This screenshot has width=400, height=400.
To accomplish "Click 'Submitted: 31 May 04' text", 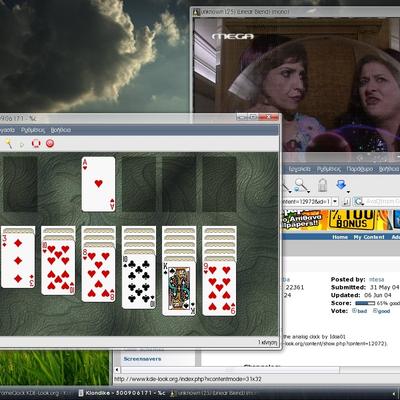I will (365, 287).
